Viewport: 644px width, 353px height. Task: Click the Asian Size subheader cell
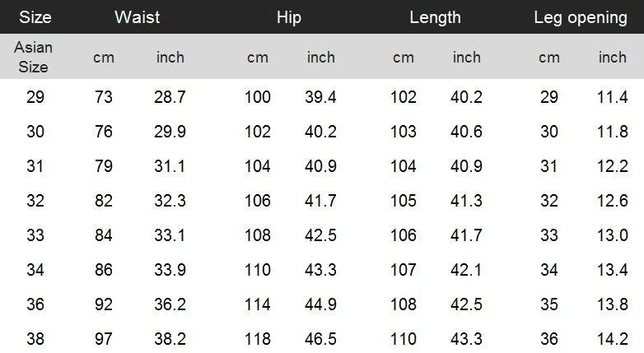[34, 58]
